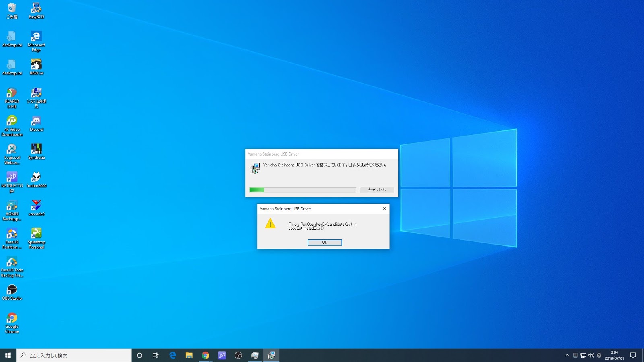The width and height of the screenshot is (644, 362).
Task: Close the RegOpenKeyEx error dialog
Action: coord(384,208)
